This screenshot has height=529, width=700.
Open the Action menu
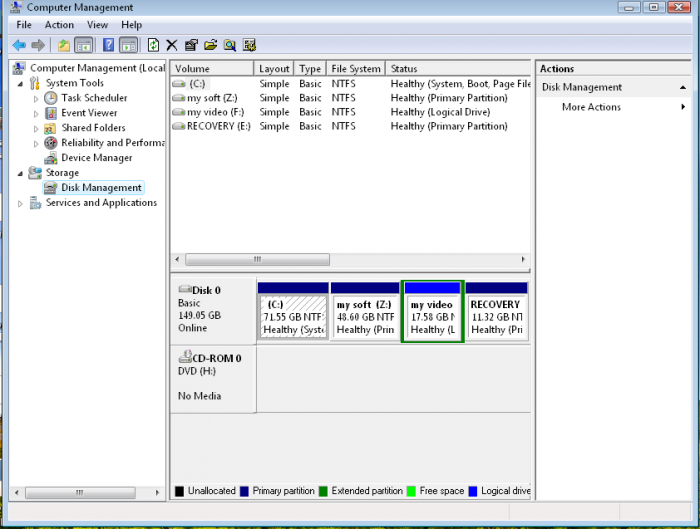point(59,24)
